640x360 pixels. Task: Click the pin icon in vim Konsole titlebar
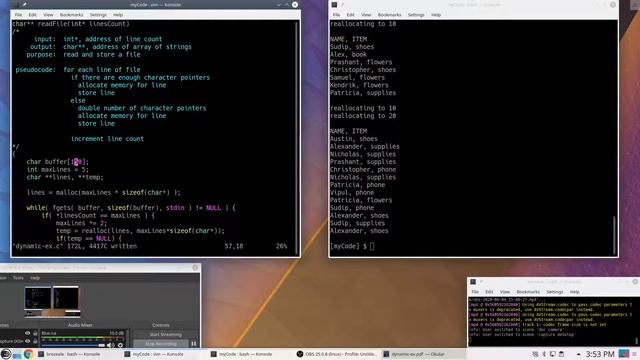24,4
